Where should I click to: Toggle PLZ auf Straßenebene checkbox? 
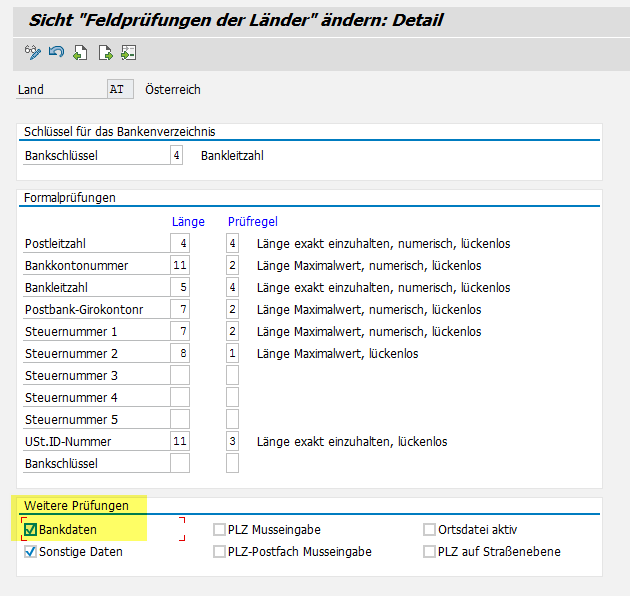pos(430,552)
